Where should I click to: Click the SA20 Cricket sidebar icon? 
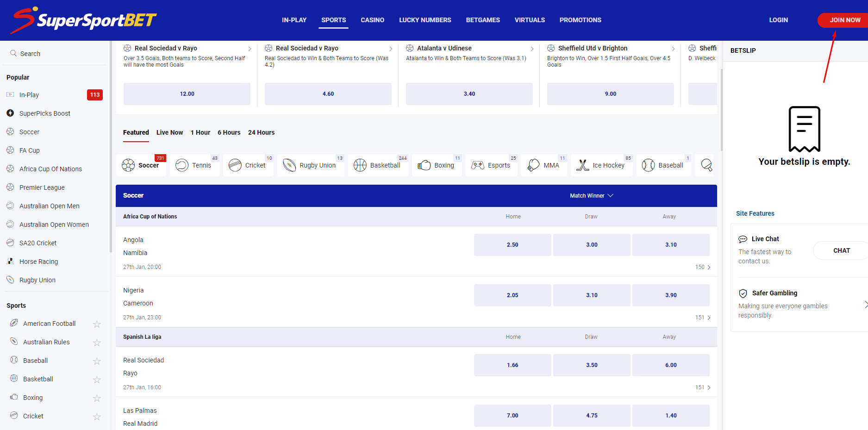click(x=10, y=243)
